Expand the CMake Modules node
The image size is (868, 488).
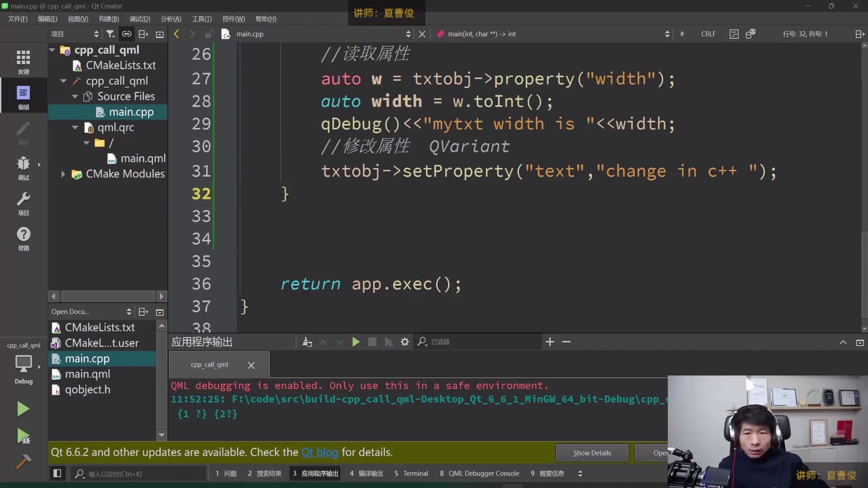pyautogui.click(x=63, y=174)
